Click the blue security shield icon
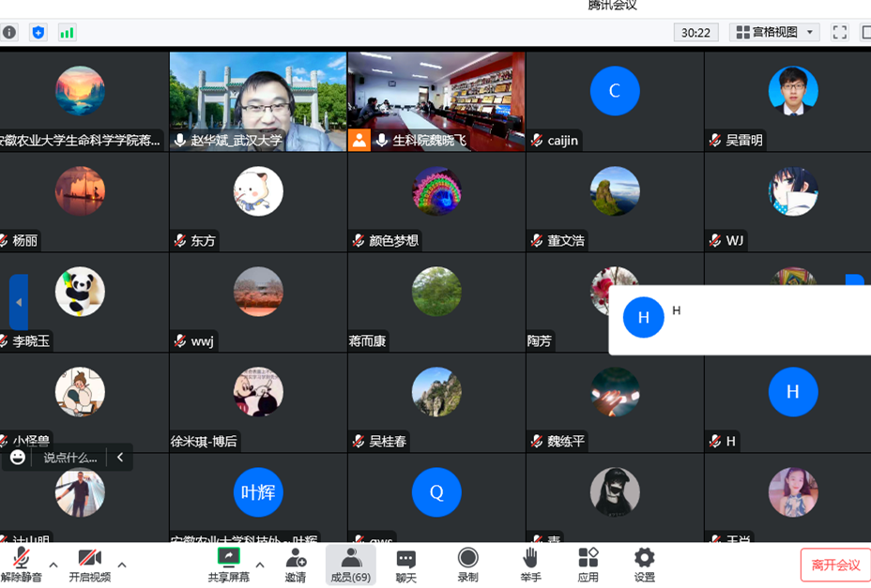871x588 pixels. 38,32
